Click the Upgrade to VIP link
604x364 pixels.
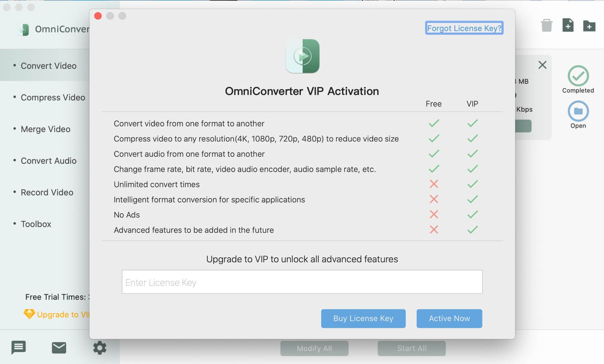click(63, 314)
